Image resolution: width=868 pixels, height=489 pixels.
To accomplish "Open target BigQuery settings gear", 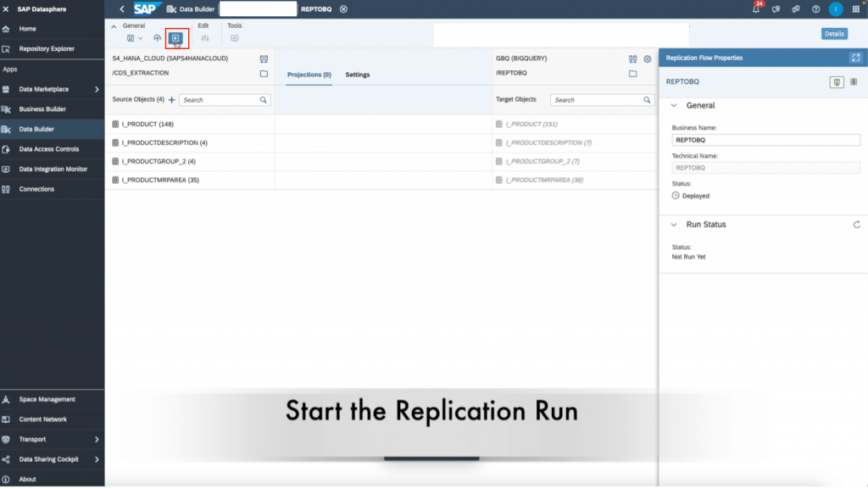I will click(x=647, y=58).
